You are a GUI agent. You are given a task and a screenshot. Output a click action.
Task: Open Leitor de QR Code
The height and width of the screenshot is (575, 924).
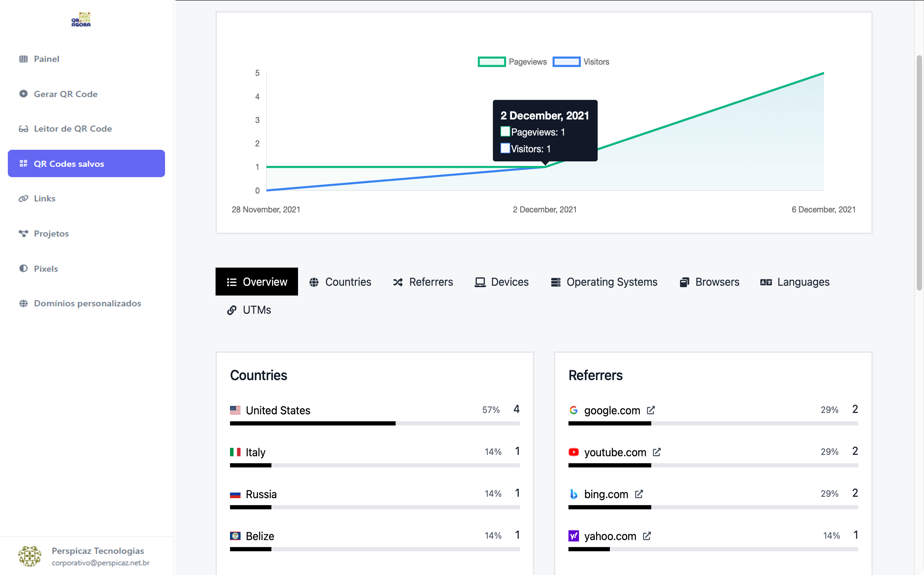73,128
